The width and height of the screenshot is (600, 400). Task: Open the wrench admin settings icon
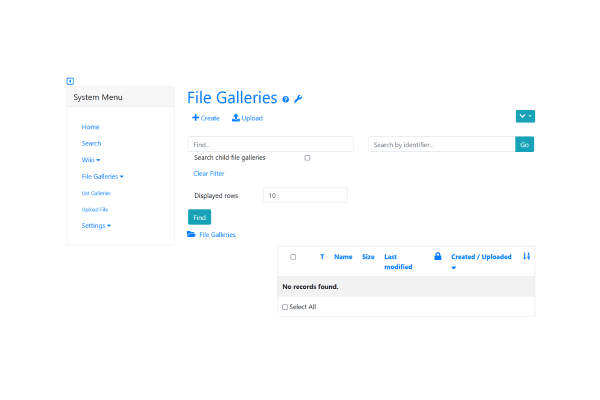tap(298, 99)
